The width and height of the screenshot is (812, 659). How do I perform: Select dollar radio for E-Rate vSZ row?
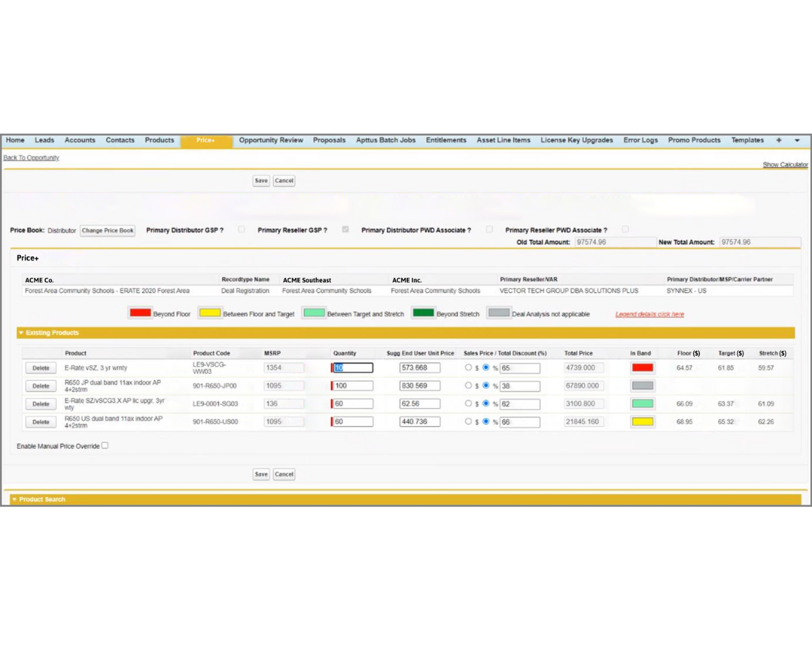pyautogui.click(x=468, y=367)
